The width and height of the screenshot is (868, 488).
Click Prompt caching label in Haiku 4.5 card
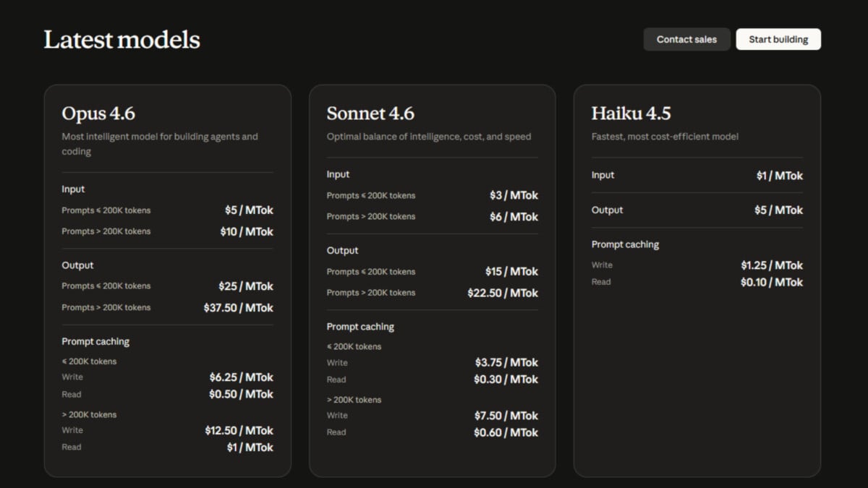coord(625,244)
